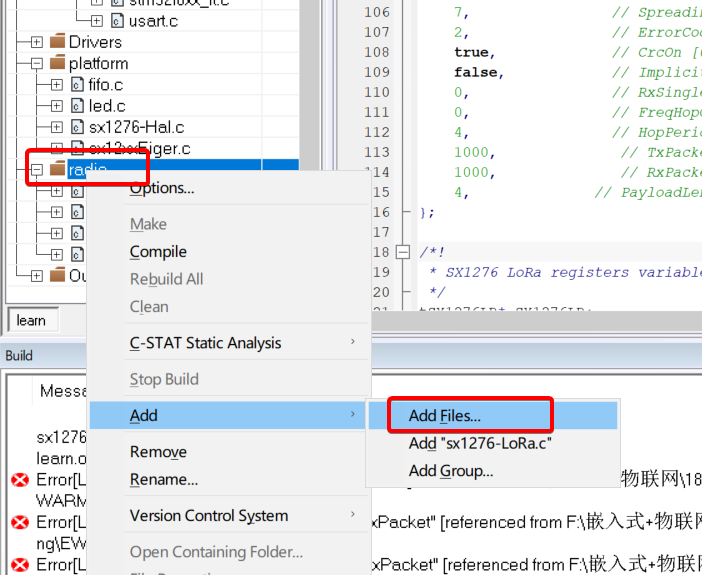Screen dimensions: 702x575
Task: Collapse the code fold at line 118
Action: pos(403,252)
